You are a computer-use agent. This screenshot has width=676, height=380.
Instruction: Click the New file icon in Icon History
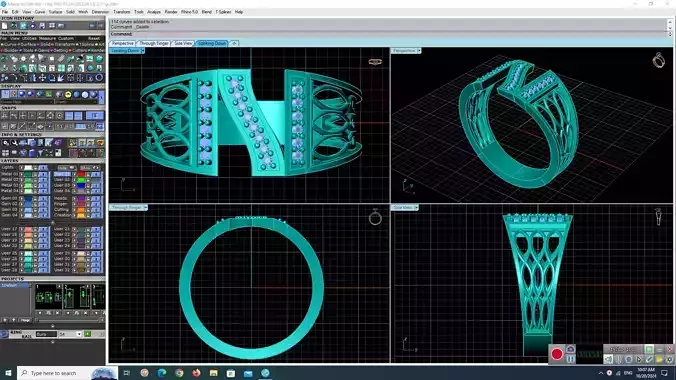click(x=5, y=26)
